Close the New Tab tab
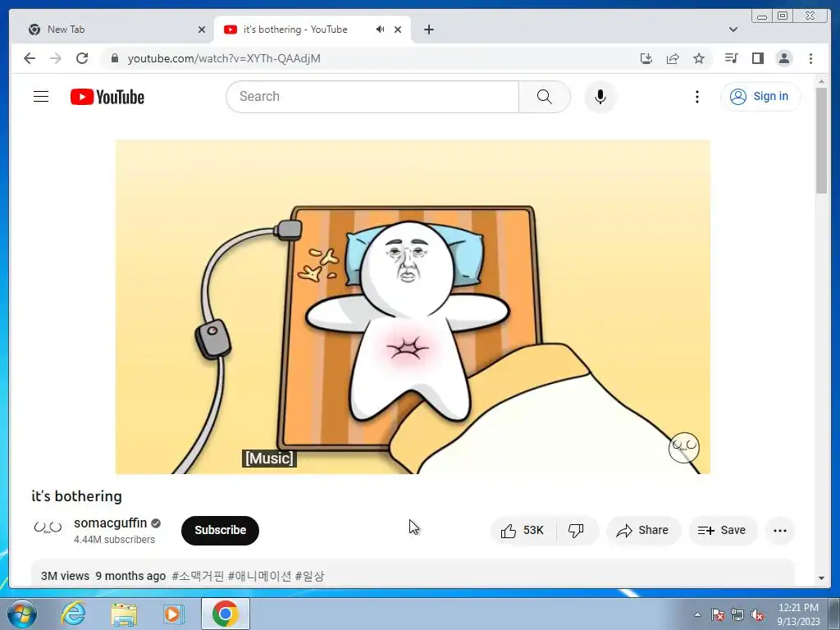 point(202,30)
